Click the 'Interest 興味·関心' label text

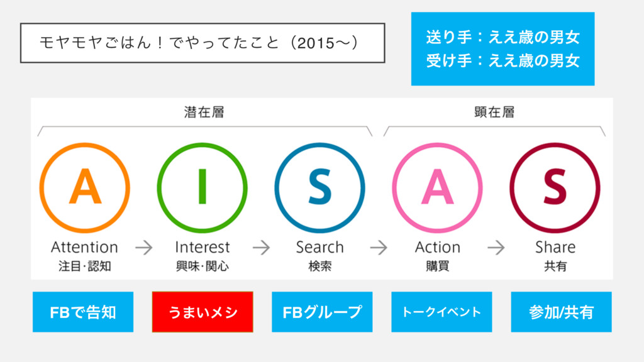tap(202, 256)
